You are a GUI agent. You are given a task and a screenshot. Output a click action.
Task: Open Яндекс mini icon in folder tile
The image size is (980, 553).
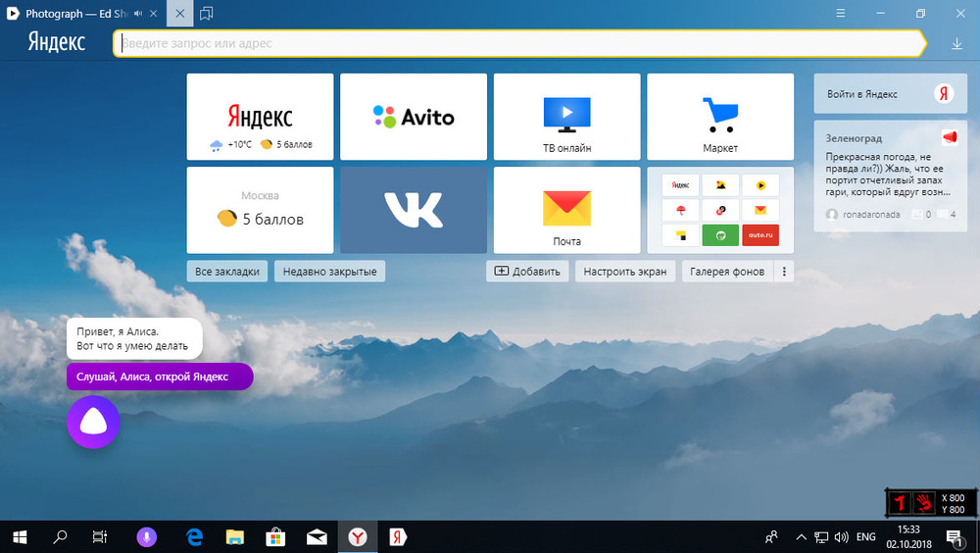tap(681, 185)
